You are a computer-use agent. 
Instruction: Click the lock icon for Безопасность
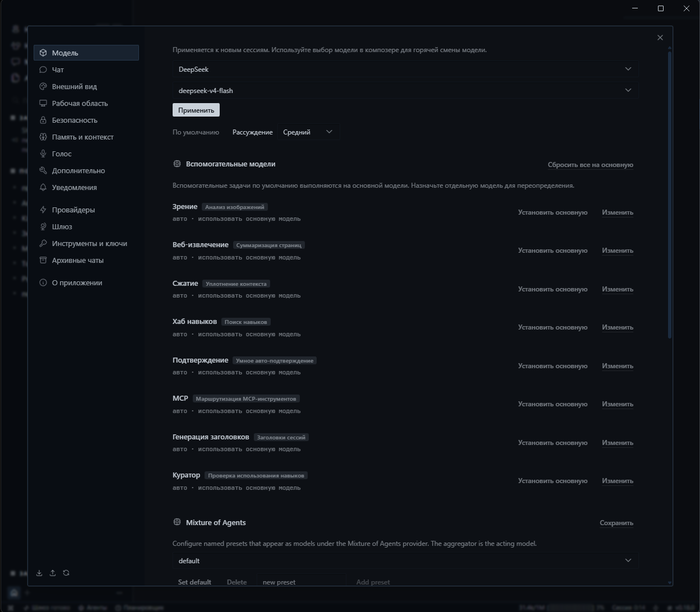click(43, 120)
